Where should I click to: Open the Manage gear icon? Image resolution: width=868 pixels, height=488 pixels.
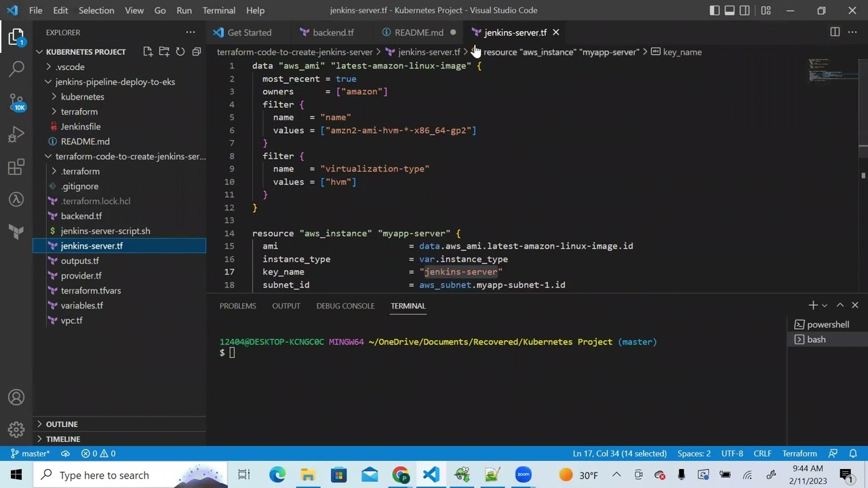16,430
